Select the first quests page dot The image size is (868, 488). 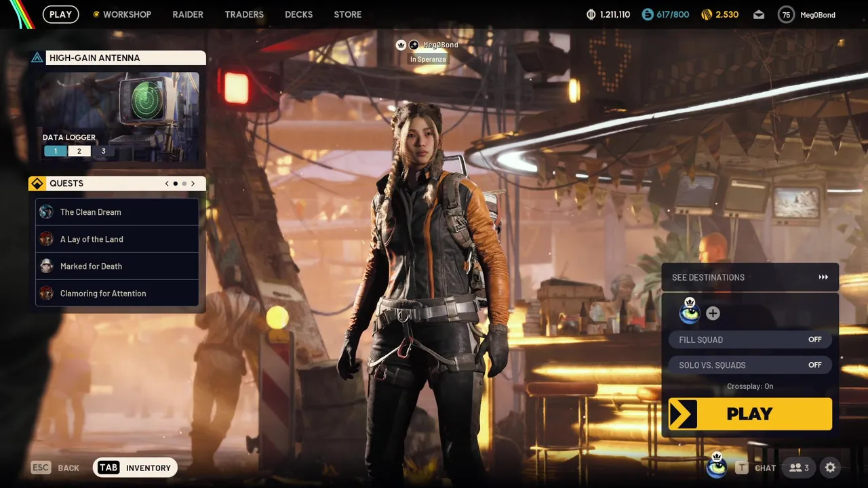point(176,184)
